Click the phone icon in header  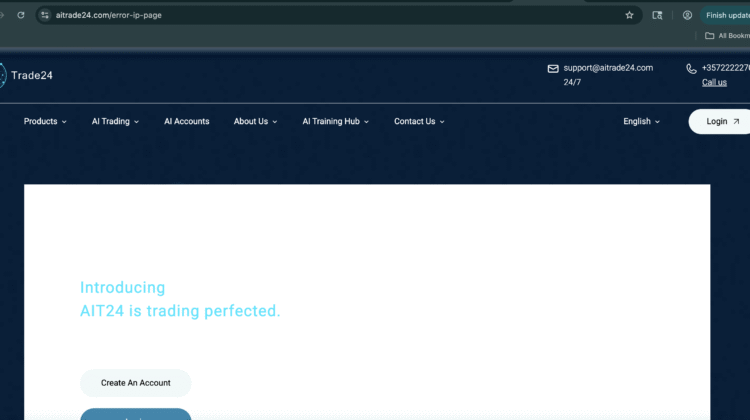(691, 69)
